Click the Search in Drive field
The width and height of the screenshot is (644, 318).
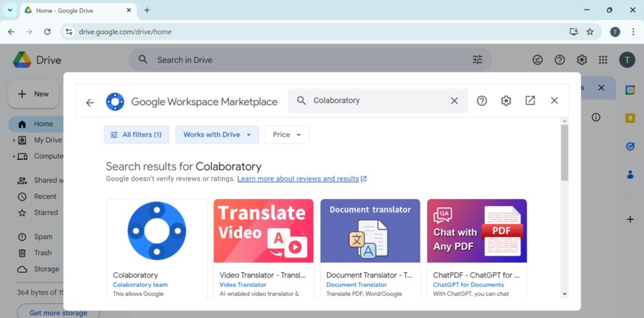coord(310,60)
